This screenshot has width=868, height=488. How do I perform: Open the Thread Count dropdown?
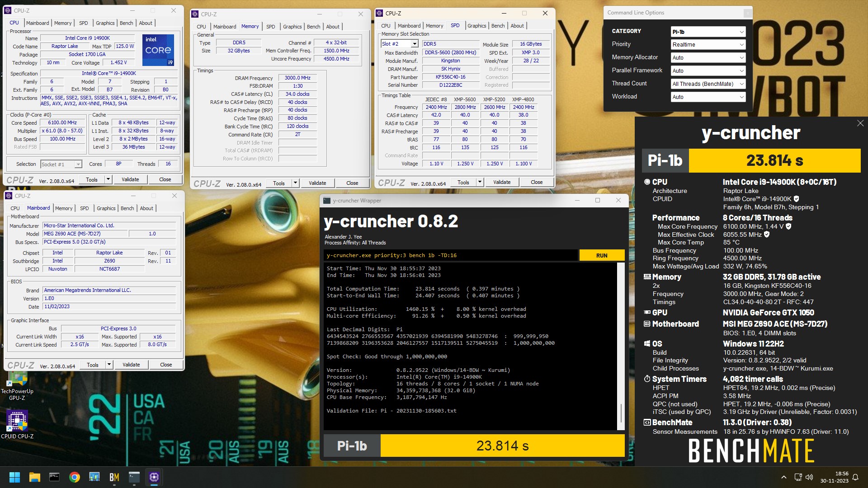[x=708, y=84]
